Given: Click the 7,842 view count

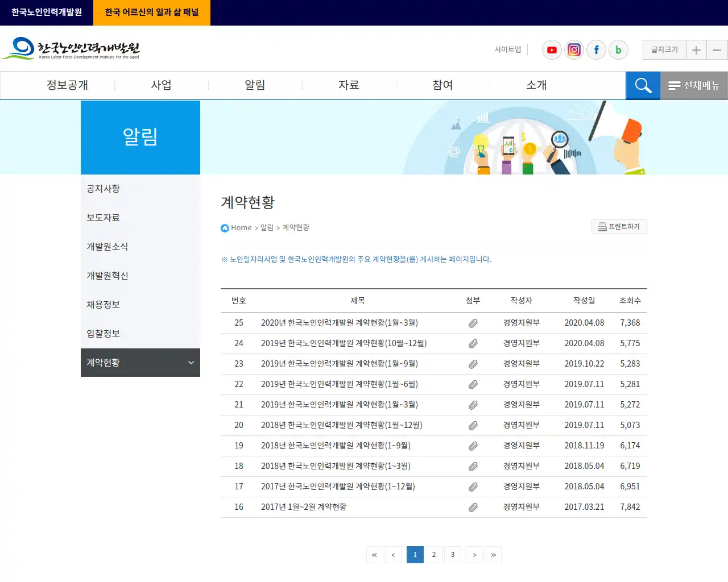Looking at the screenshot, I should 630,507.
